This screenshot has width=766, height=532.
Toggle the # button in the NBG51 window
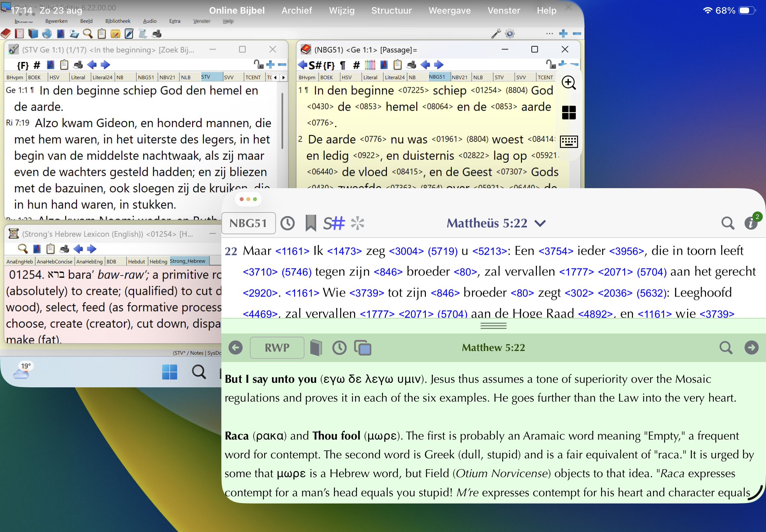[x=356, y=65]
